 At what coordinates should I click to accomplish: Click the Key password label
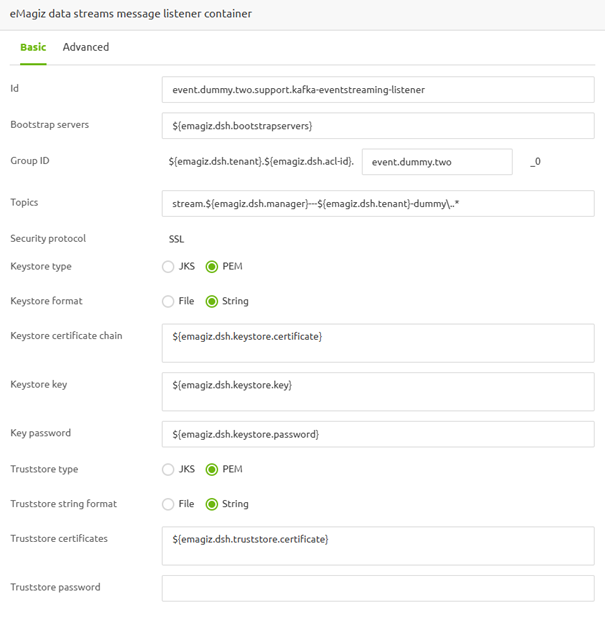(40, 433)
